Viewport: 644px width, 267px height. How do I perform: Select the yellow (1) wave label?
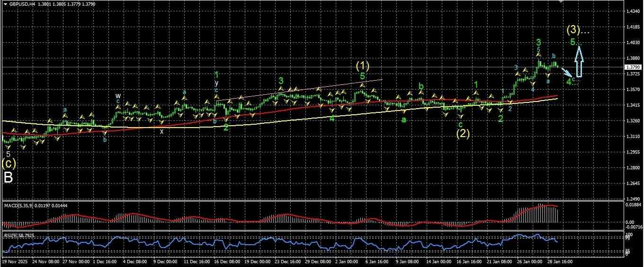(x=363, y=65)
